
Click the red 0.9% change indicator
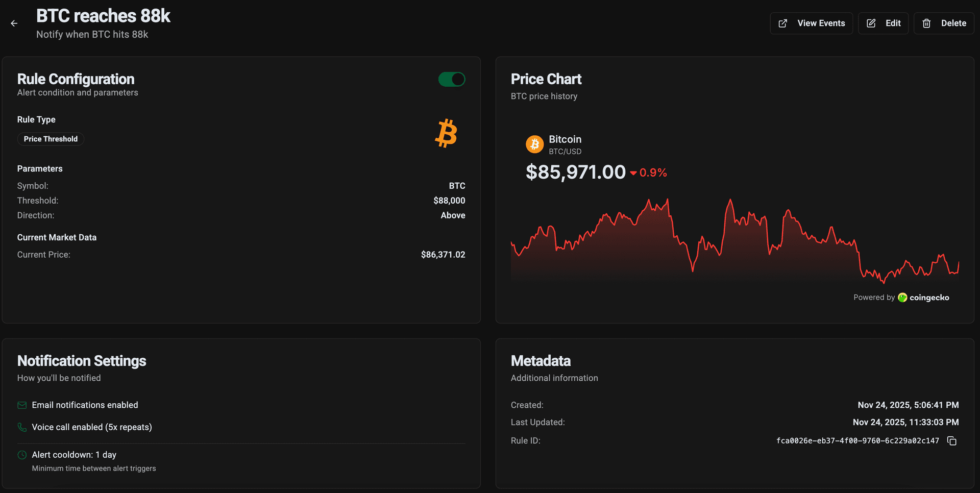pyautogui.click(x=649, y=173)
